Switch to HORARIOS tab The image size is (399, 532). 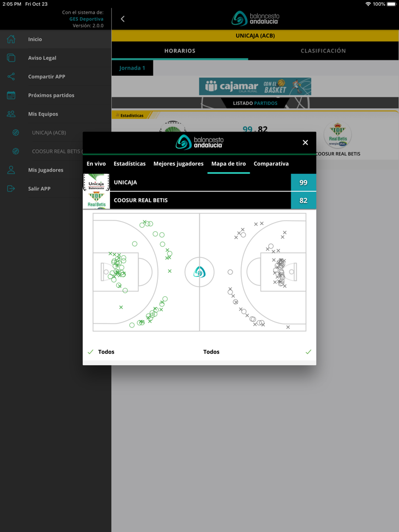tap(180, 51)
